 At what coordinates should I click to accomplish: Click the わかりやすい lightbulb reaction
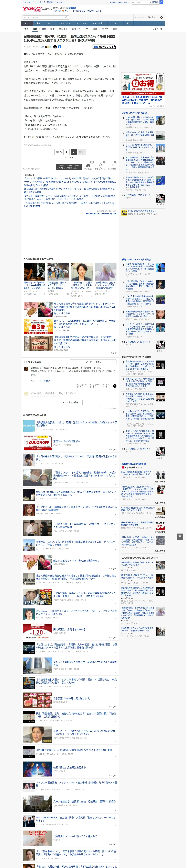click(x=100, y=166)
